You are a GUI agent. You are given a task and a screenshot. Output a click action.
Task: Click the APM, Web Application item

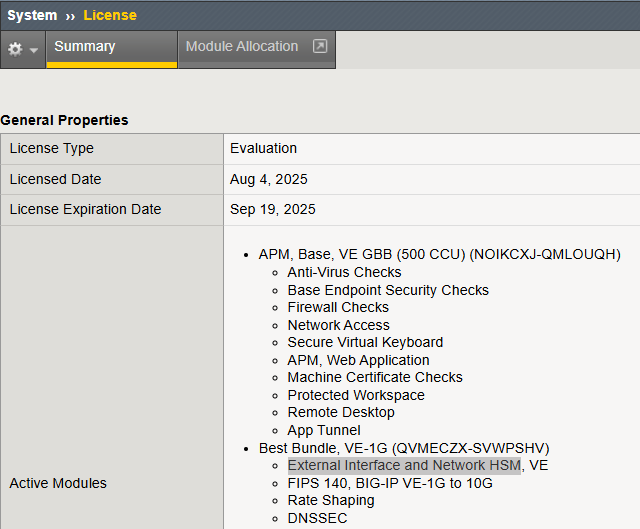[x=358, y=360]
